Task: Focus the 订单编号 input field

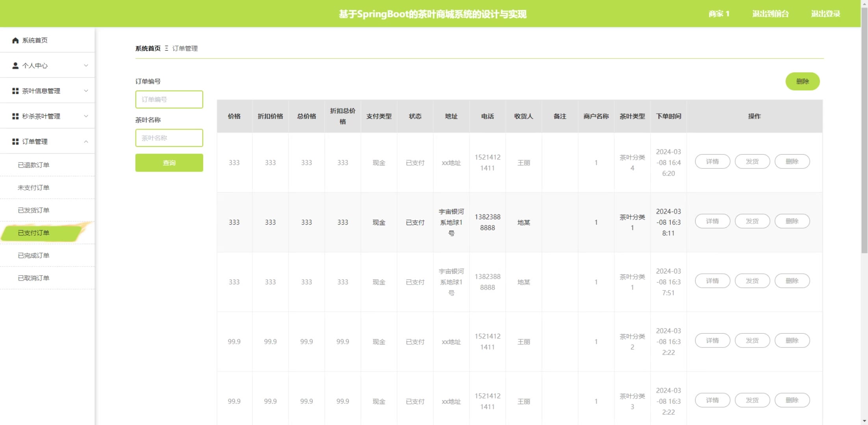Action: tap(169, 100)
